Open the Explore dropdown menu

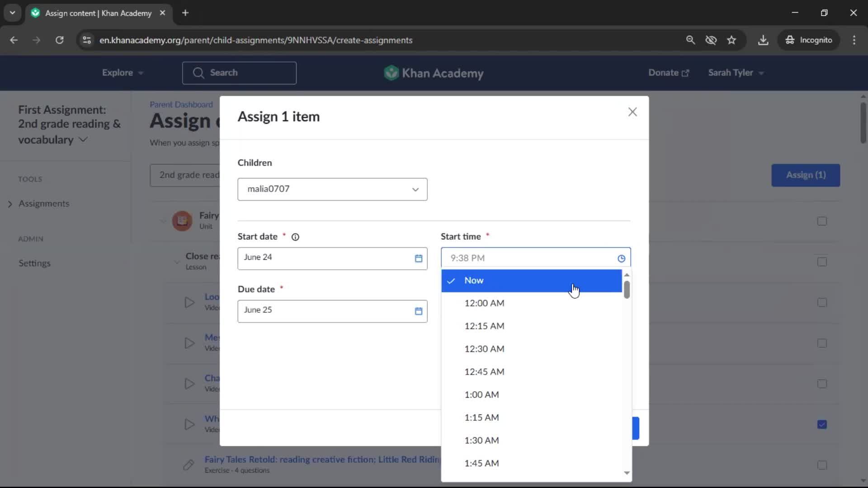pos(123,73)
